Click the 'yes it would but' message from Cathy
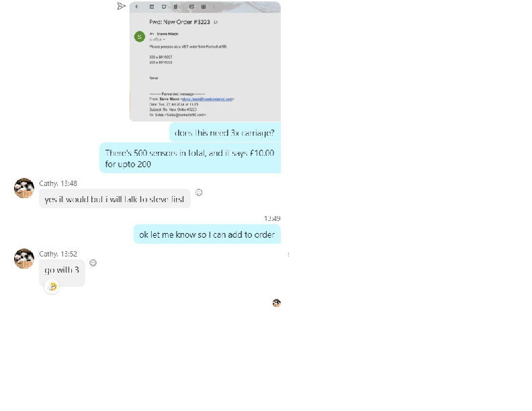The height and width of the screenshot is (411, 532). (115, 199)
